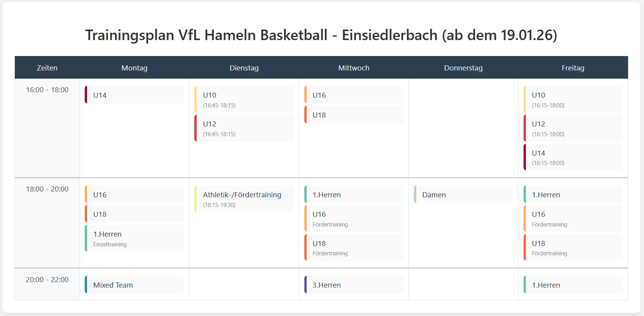This screenshot has width=644, height=316.
Task: Select the 1.Herren entry in Freitag 20:00 row
Action: click(573, 285)
